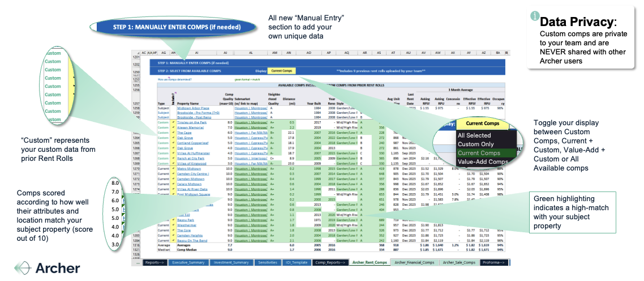The image size is (644, 281).
Task: Toggle include checkmark for Camden Midtown
Action: 173,179
